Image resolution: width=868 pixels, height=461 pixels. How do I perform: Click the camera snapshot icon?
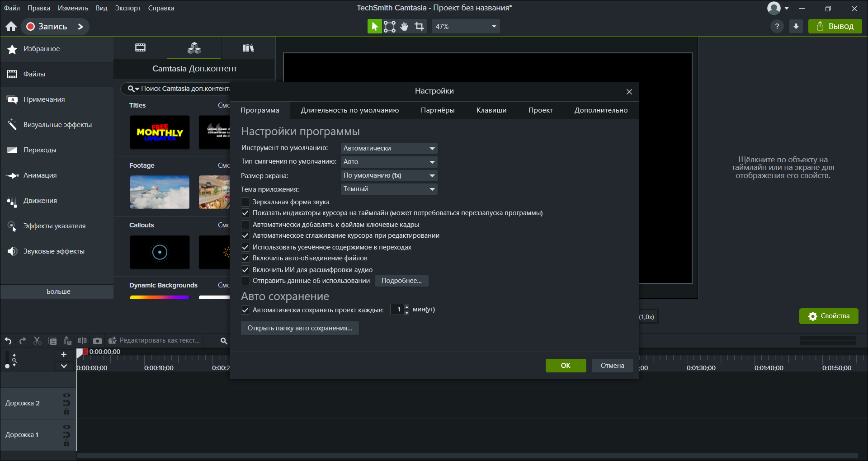[x=97, y=341]
